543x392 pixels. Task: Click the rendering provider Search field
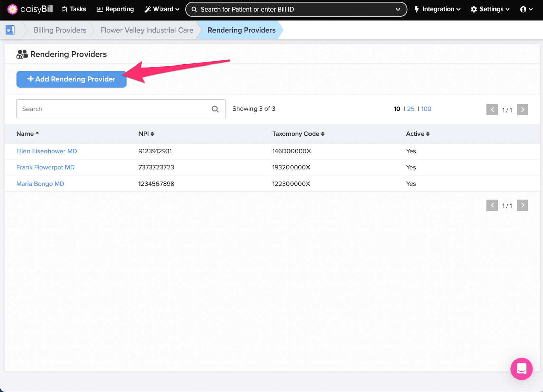(114, 109)
